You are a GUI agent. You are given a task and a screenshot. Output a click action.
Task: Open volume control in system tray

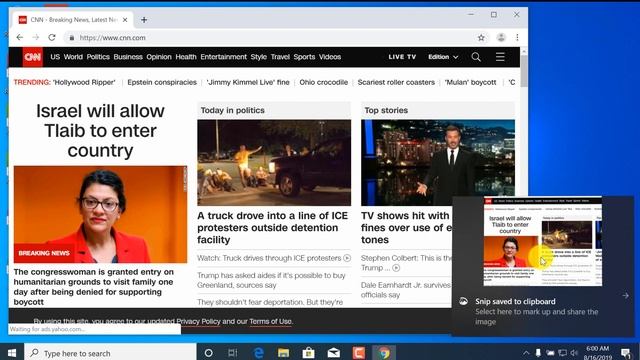tap(575, 353)
